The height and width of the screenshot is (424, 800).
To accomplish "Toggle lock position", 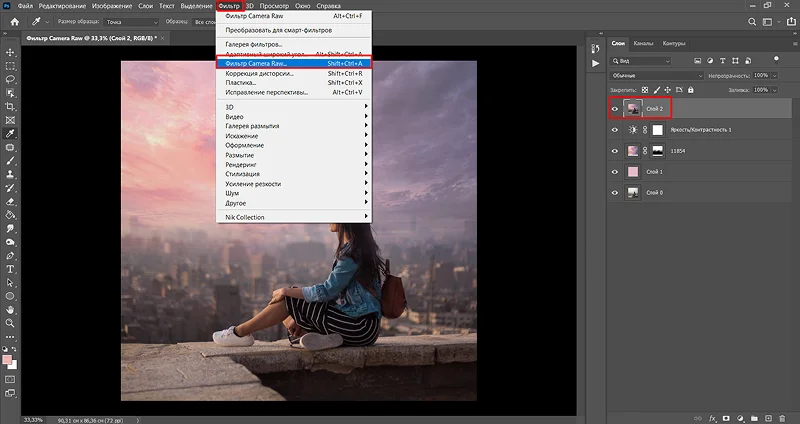I will (x=668, y=90).
